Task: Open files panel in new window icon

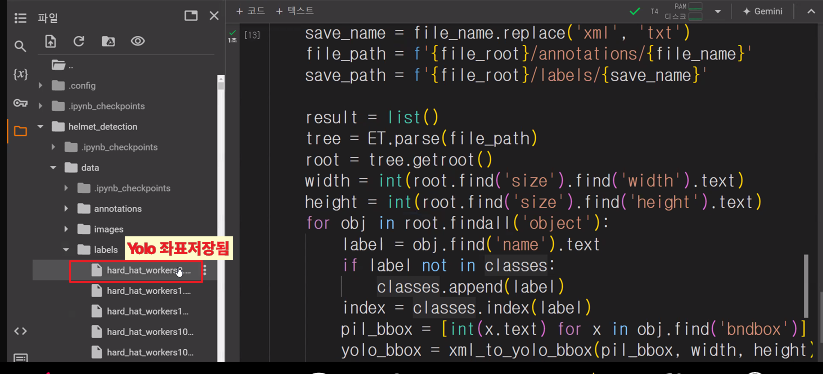Action: [191, 16]
